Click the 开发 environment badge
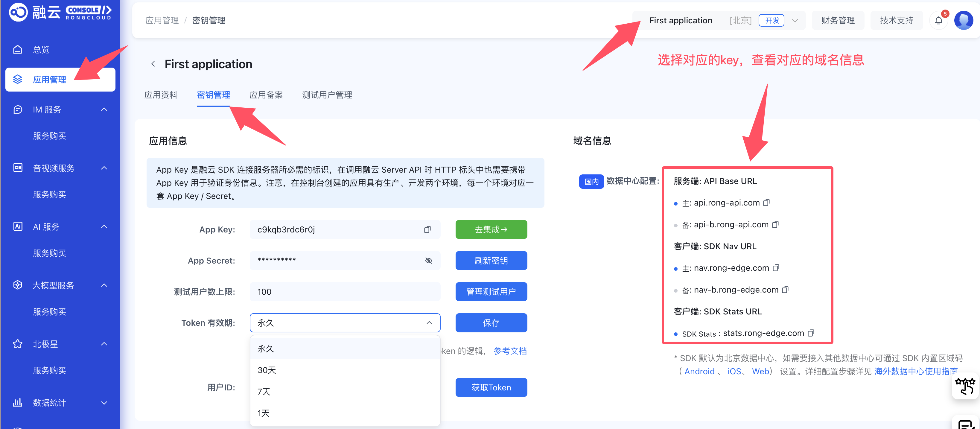 [771, 21]
